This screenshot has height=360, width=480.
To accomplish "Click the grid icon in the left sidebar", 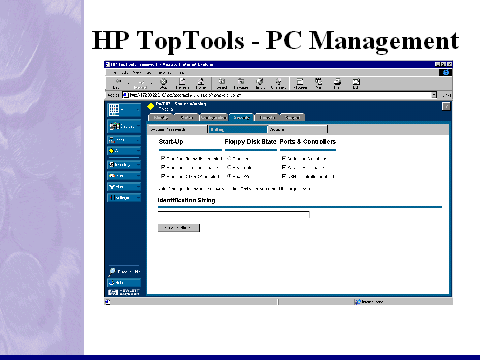I will point(114,110).
